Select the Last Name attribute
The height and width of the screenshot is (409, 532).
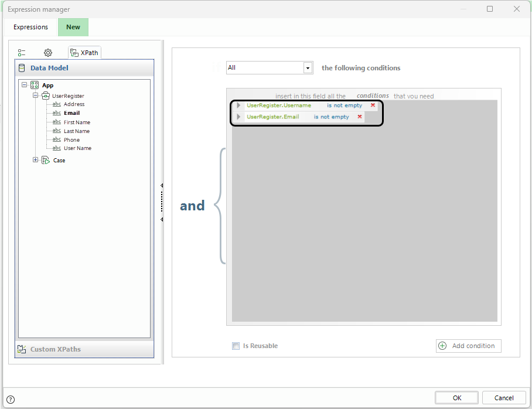(x=77, y=131)
